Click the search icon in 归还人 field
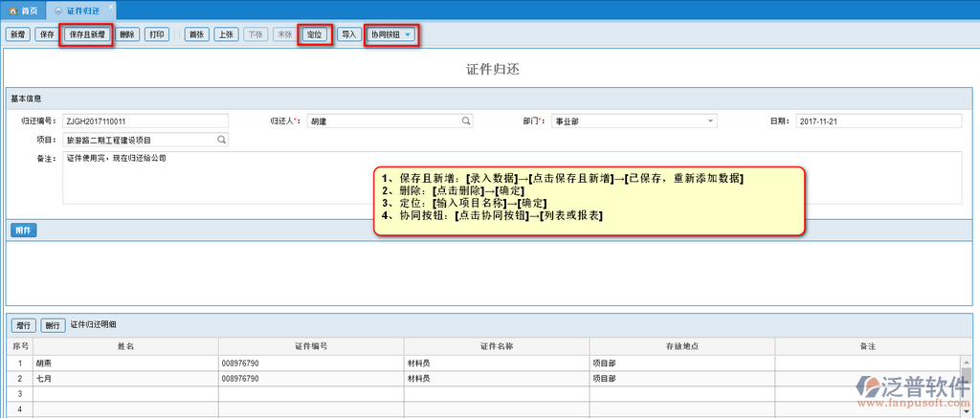The width and height of the screenshot is (980, 418). (466, 121)
